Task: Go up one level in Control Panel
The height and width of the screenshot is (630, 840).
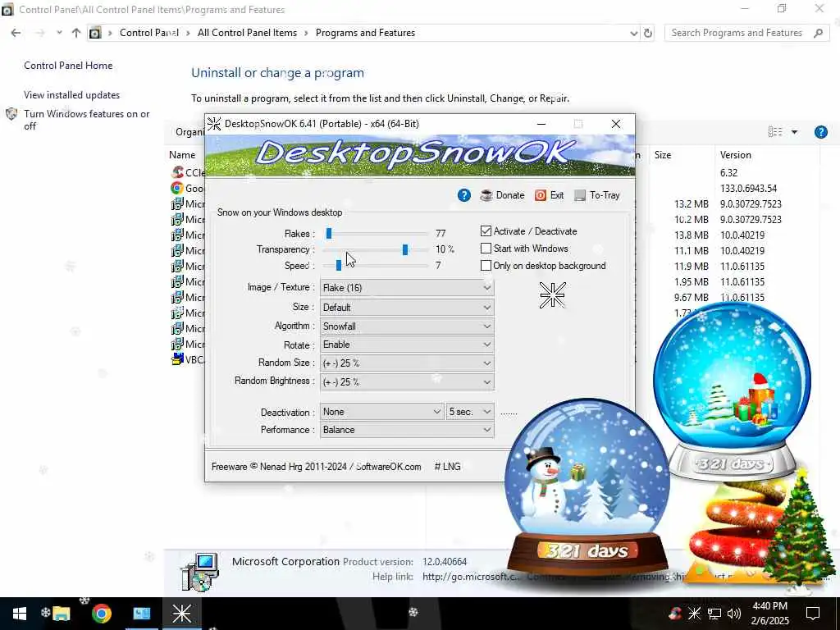Action: tap(76, 33)
